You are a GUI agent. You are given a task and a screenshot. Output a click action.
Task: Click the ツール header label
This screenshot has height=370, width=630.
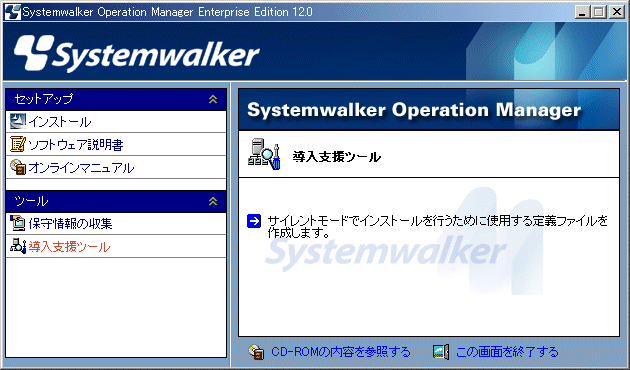pyautogui.click(x=31, y=201)
